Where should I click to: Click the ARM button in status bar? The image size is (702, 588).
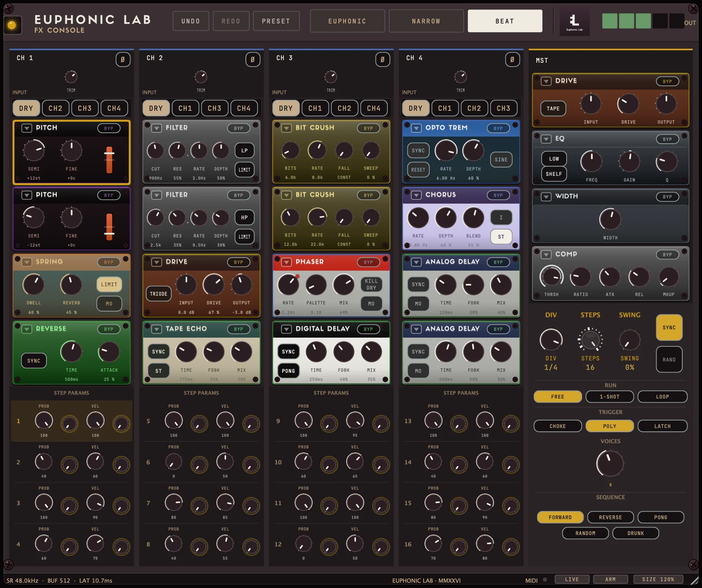point(610,579)
